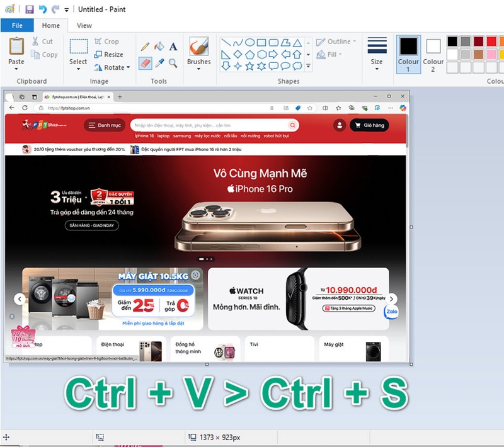
Task: Switch to the Home ribbon tab
Action: (x=51, y=25)
